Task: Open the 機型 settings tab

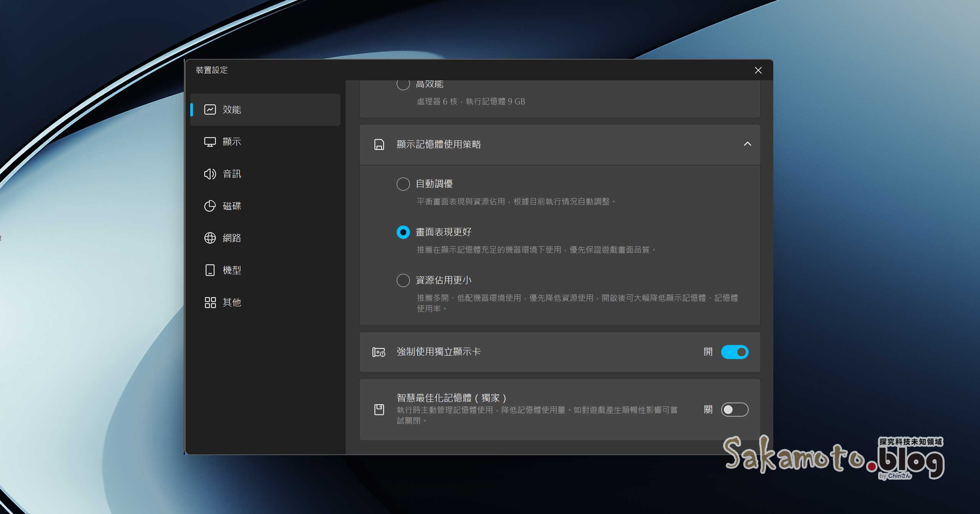Action: (x=265, y=270)
